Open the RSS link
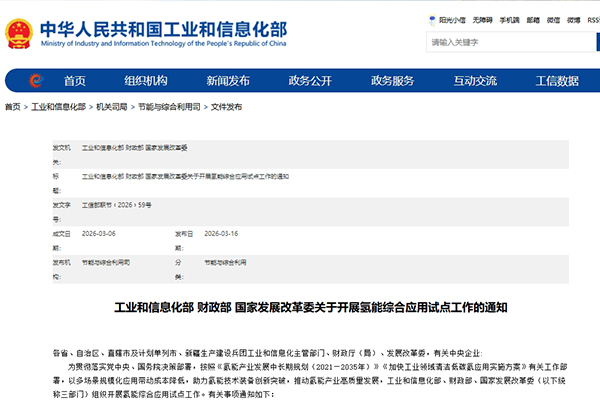Screen dimensions: 600x400 coord(593,20)
